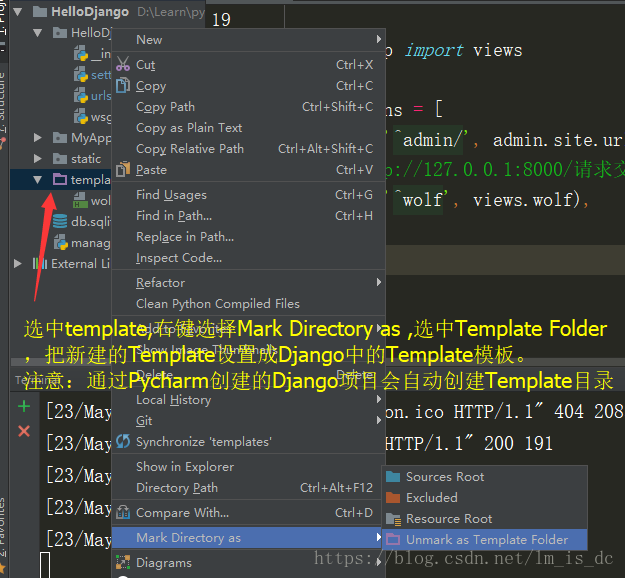Click the Diagrams icon
Image resolution: width=625 pixels, height=578 pixels.
tap(123, 562)
